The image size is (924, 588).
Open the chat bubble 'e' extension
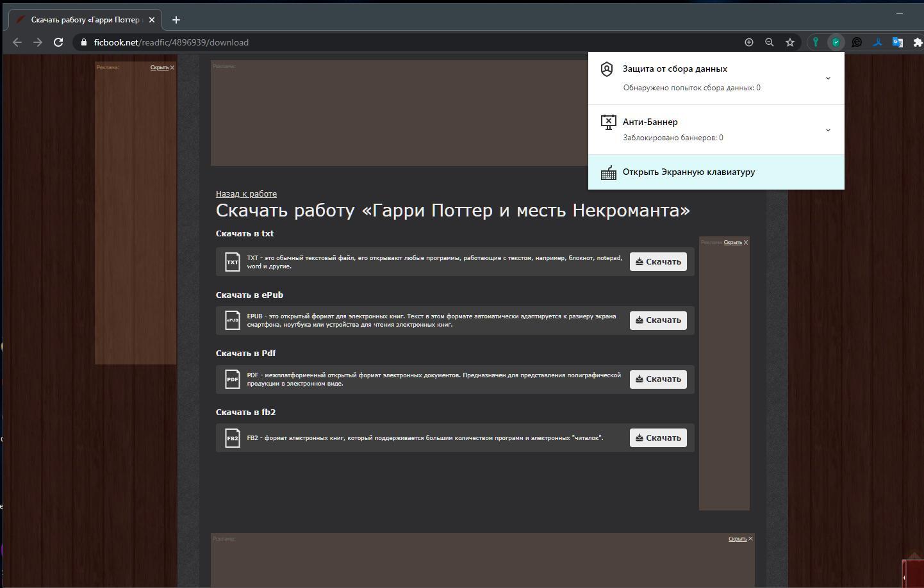pyautogui.click(x=857, y=42)
